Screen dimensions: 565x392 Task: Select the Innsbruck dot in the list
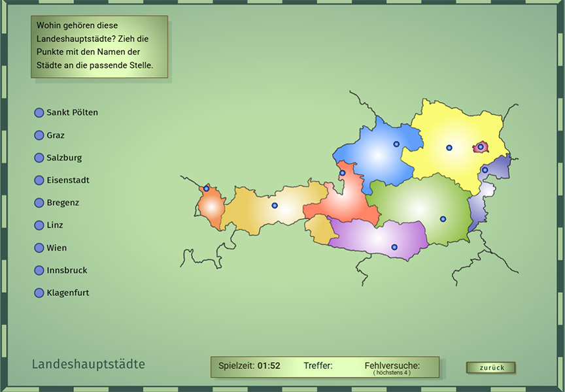(39, 270)
